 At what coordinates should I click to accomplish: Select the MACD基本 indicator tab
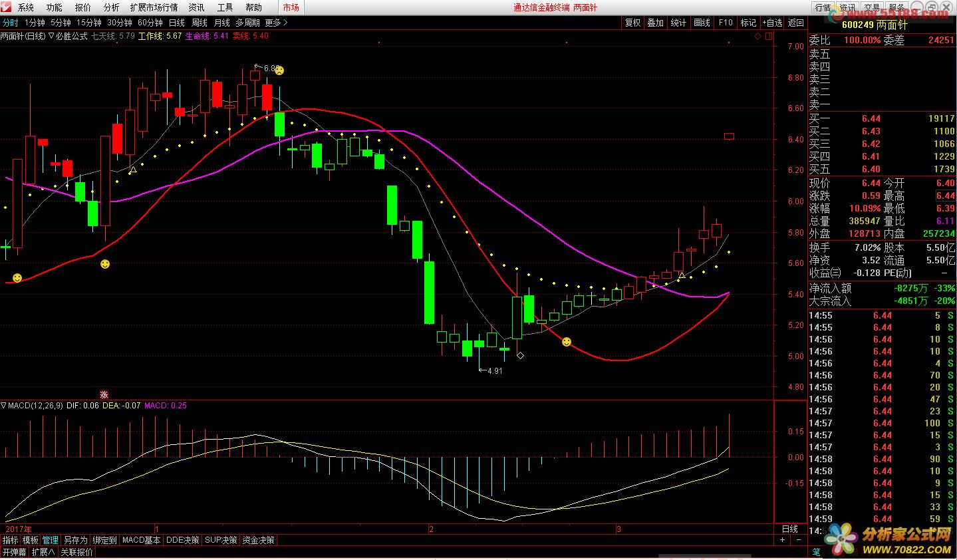click(141, 540)
